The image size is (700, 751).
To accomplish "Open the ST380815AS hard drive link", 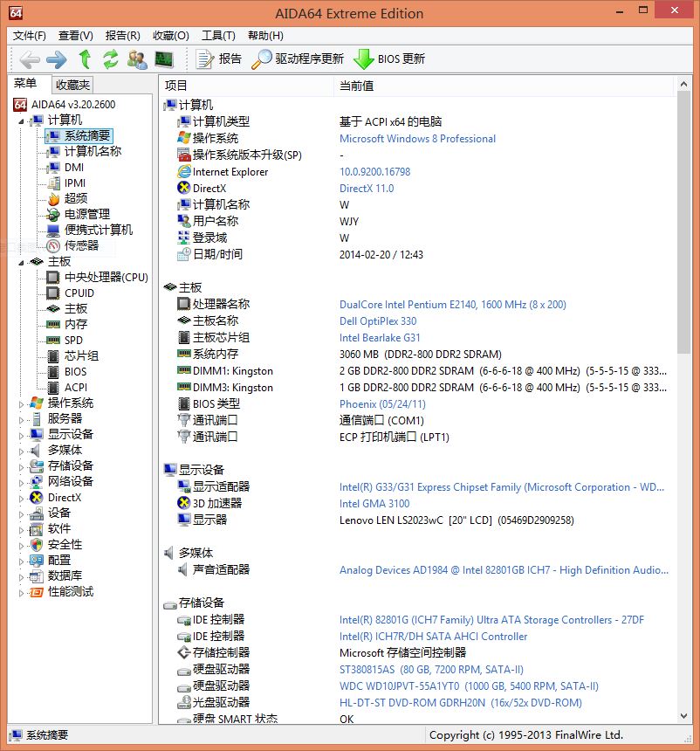I will click(431, 670).
